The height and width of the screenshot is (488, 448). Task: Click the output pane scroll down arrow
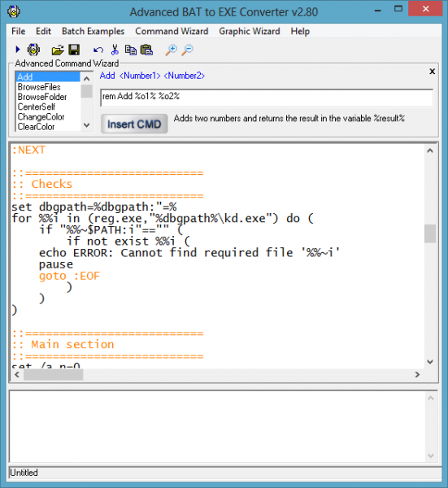pos(431,455)
